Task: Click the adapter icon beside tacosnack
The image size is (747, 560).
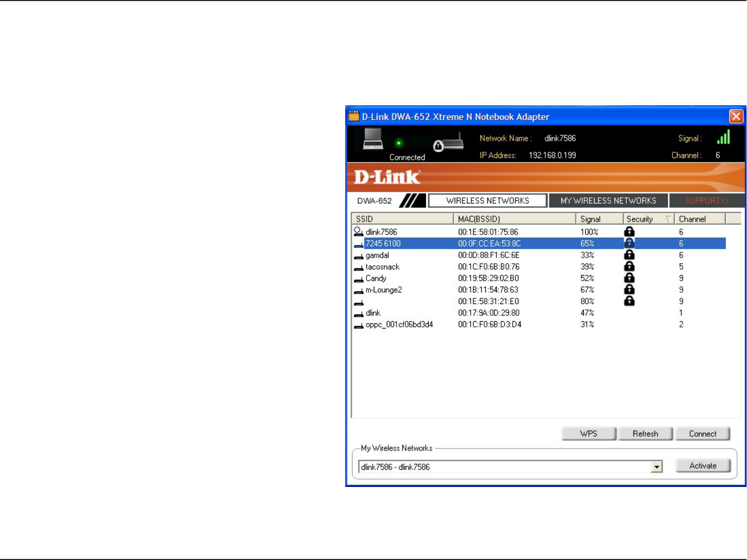Action: [358, 268]
